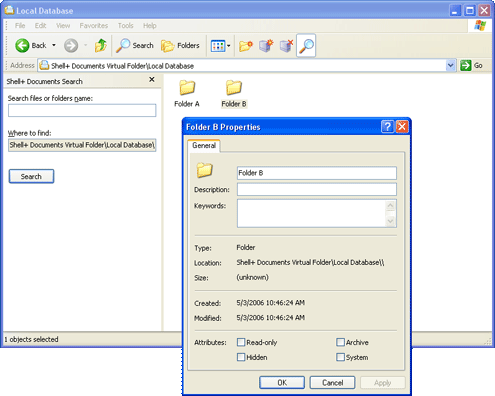Click the Where to find field
495x396 pixels.
click(82, 145)
